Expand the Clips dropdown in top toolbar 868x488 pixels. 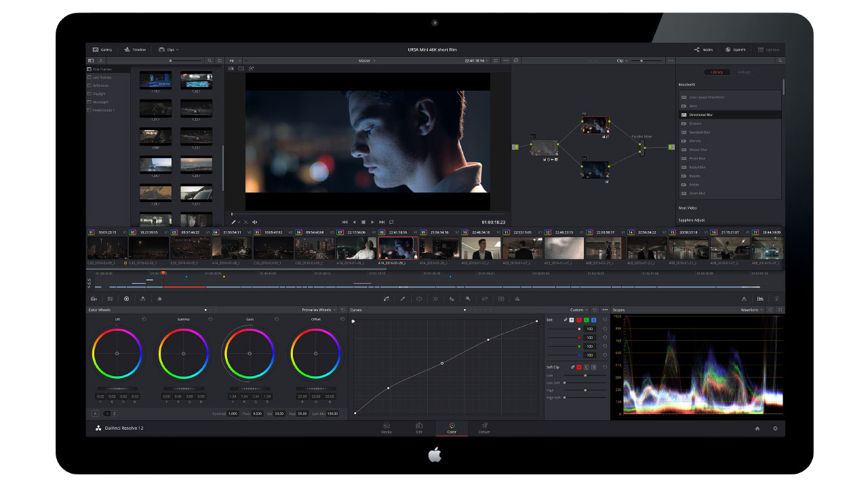point(169,49)
